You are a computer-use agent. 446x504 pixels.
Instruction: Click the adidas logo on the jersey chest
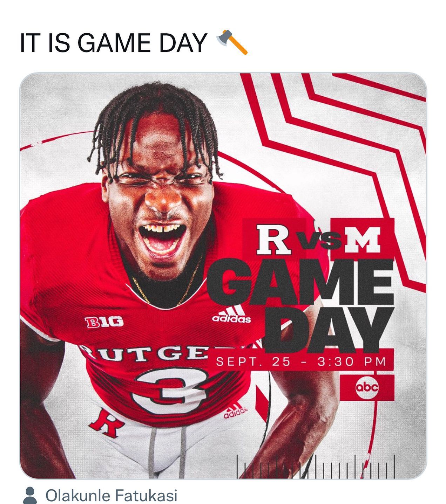[232, 314]
